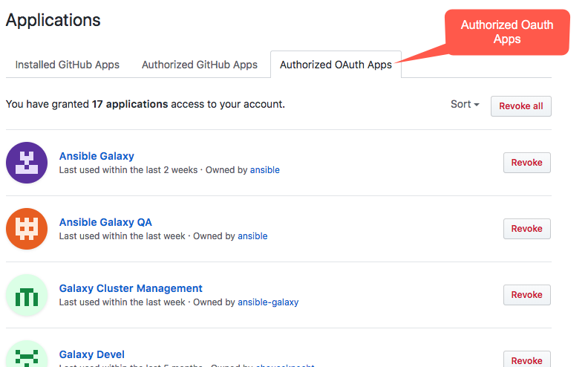Open owner ansible link under Ansible Galaxy
Viewport: 588px width, 367px height.
point(265,170)
